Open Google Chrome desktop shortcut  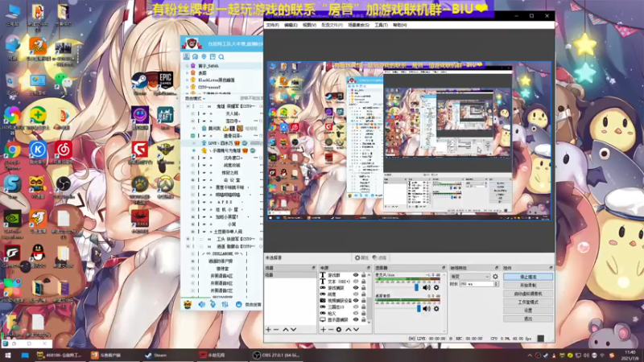click(x=12, y=153)
